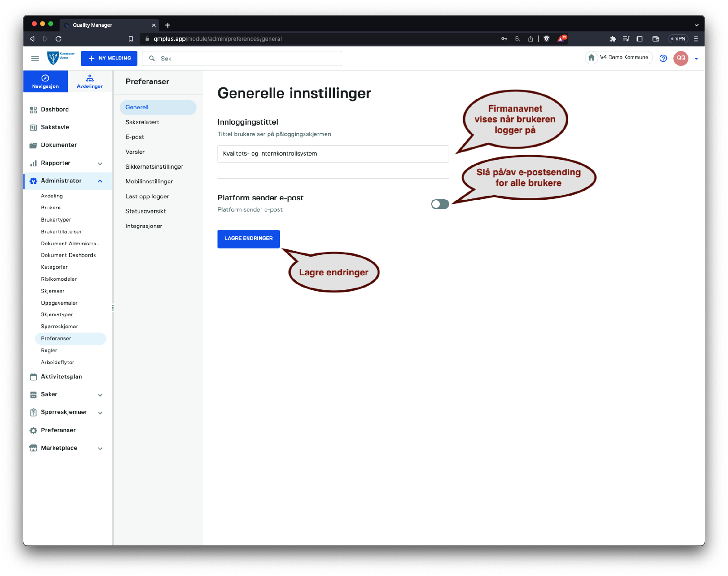Open the browser extensions puzzle icon

[613, 39]
